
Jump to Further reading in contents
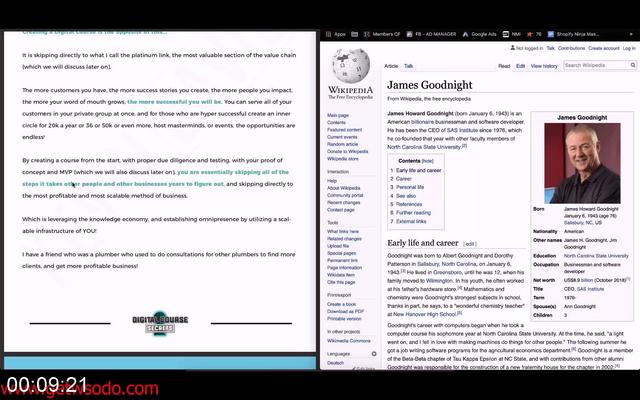[x=413, y=213]
